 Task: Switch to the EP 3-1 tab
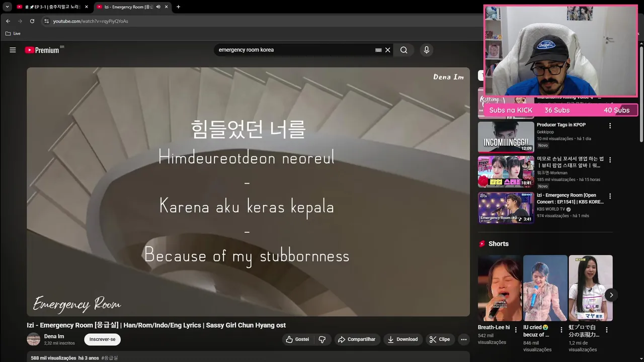point(52,7)
